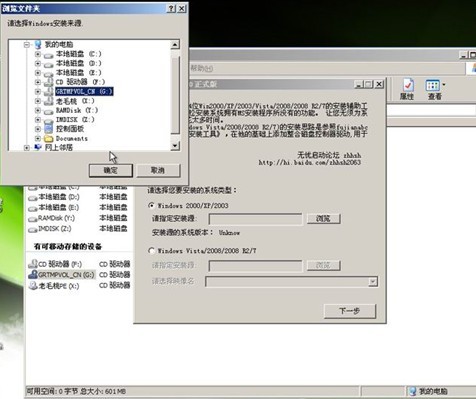Select 我的电脑 root node in tree
476x399 pixels.
59,44
